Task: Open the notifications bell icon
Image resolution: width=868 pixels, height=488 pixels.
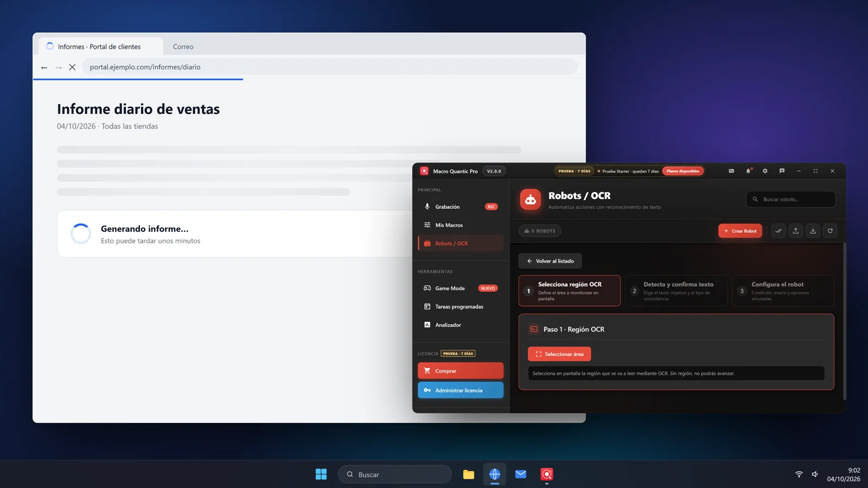Action: coord(748,171)
